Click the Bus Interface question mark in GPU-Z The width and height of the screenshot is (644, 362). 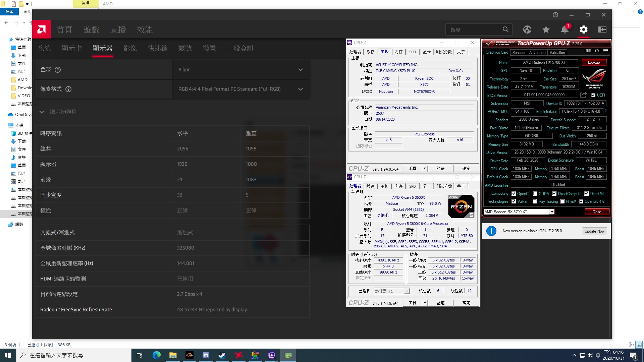[x=605, y=111]
